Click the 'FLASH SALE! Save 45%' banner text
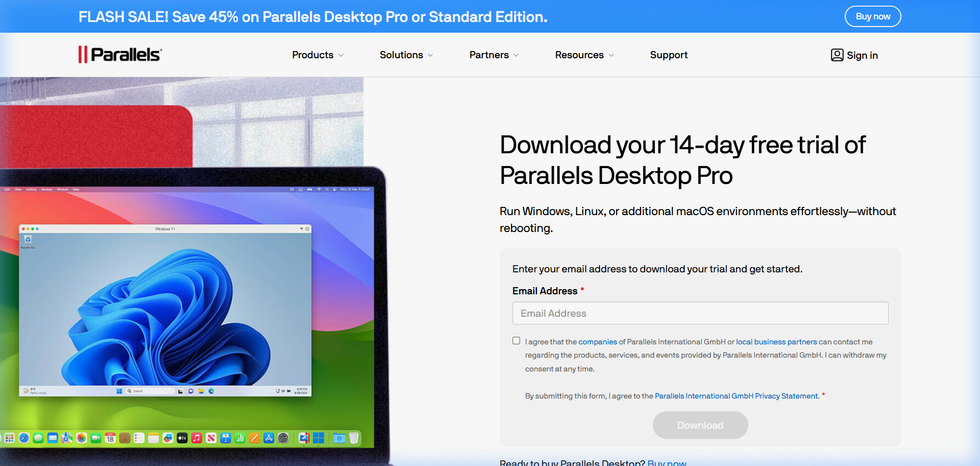 [x=313, y=17]
